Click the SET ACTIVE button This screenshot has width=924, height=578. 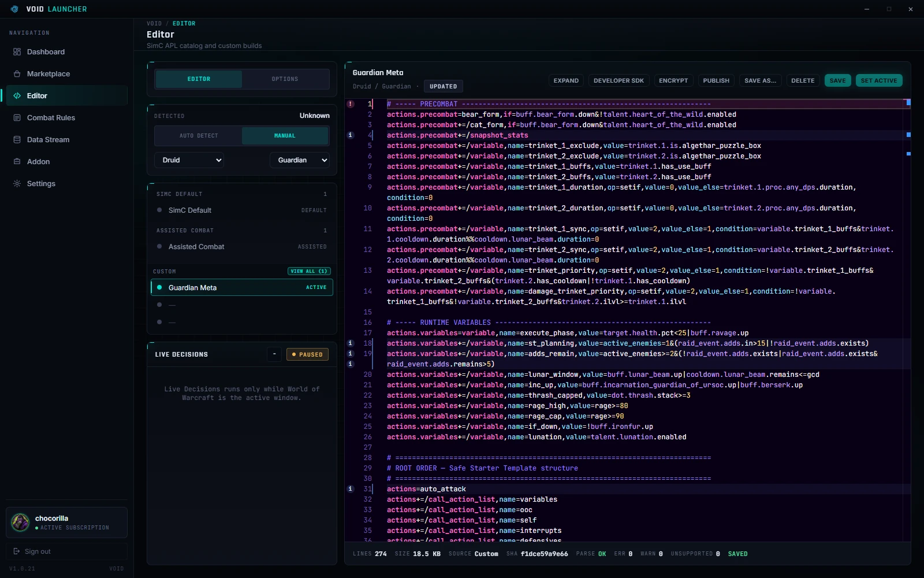(x=879, y=81)
